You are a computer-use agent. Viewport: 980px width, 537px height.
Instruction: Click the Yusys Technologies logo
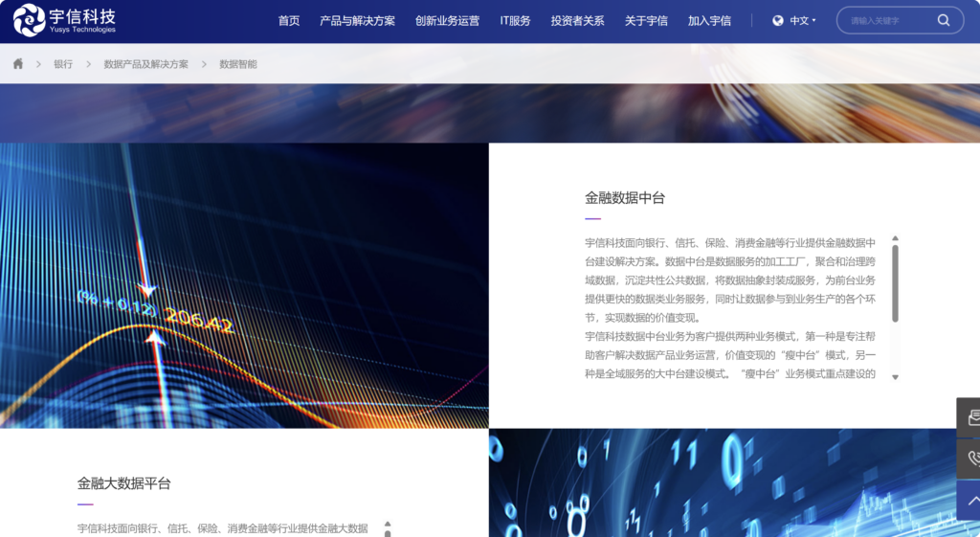coord(64,20)
